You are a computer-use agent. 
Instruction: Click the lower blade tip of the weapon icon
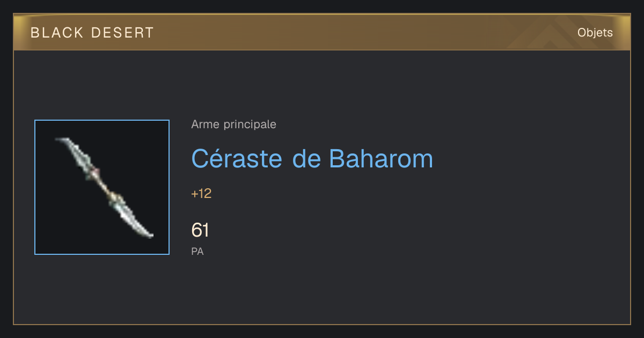pos(149,234)
